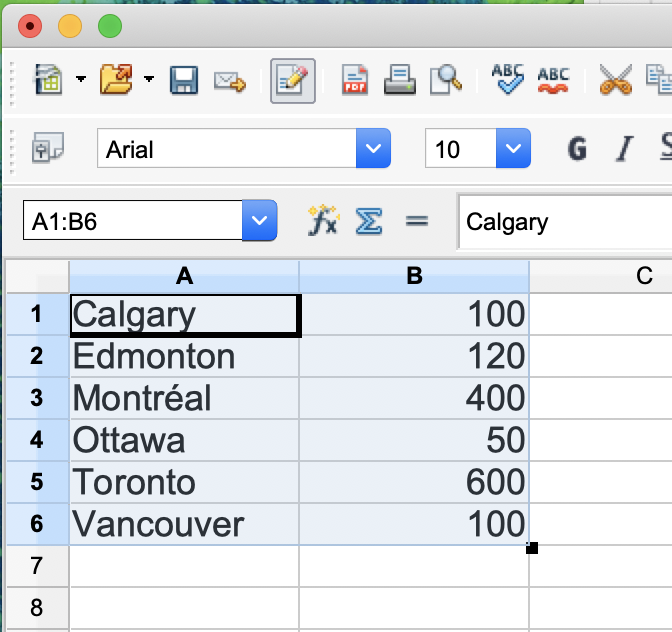The image size is (672, 632).
Task: Select cell with value 400
Action: click(x=414, y=398)
